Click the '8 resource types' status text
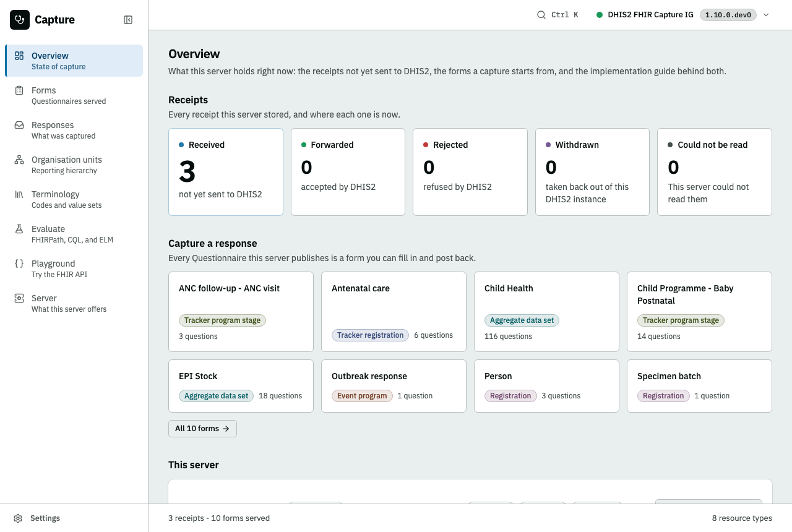This screenshot has width=792, height=532. click(x=742, y=518)
